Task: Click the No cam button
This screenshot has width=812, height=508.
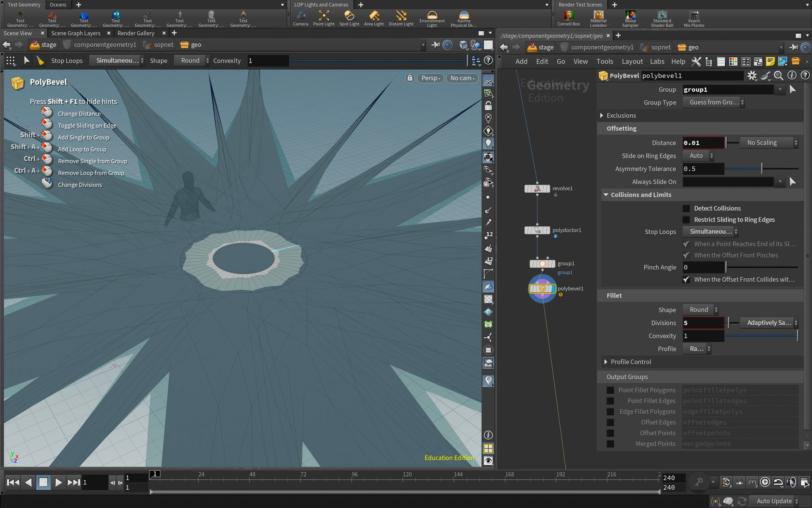Action: pos(462,78)
